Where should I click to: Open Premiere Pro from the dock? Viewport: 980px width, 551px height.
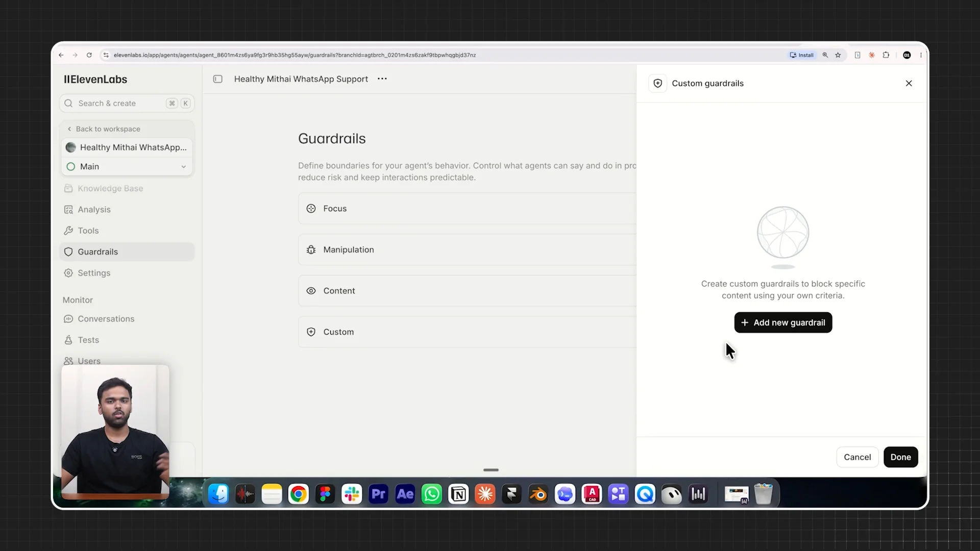tap(378, 494)
